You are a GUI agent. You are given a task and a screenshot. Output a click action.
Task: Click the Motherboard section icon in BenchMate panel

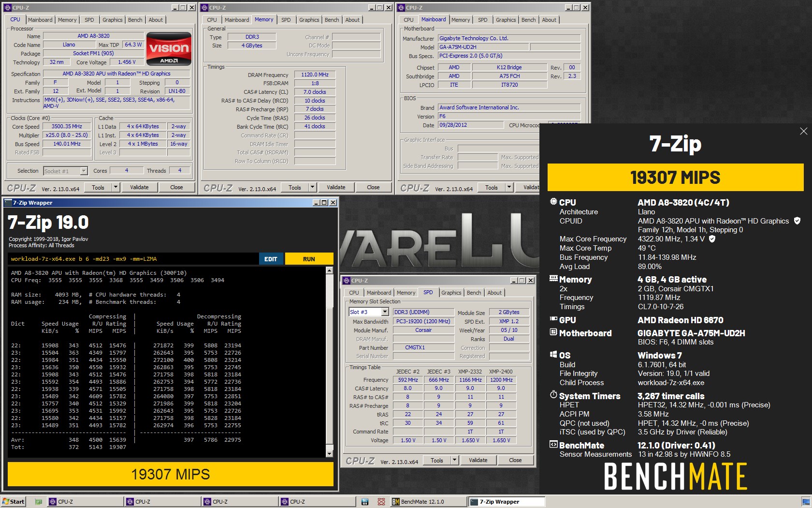[x=553, y=332]
